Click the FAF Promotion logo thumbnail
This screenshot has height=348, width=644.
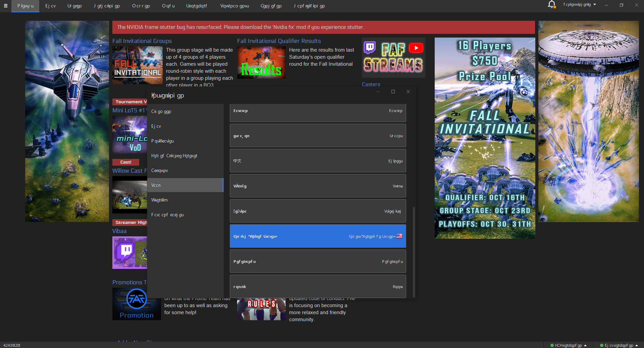(x=137, y=304)
